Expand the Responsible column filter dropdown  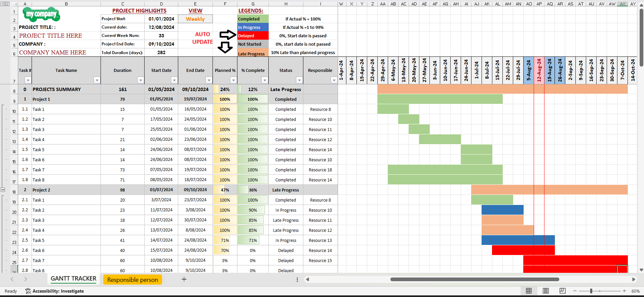334,80
